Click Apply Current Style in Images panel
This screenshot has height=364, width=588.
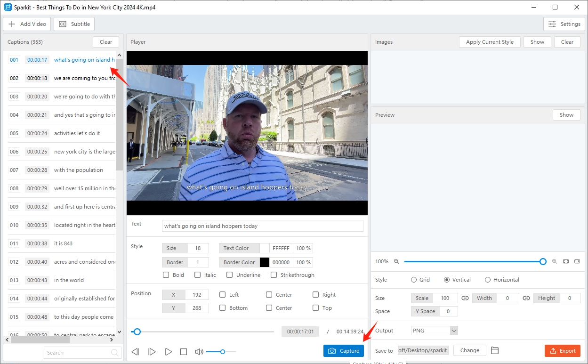[489, 41]
